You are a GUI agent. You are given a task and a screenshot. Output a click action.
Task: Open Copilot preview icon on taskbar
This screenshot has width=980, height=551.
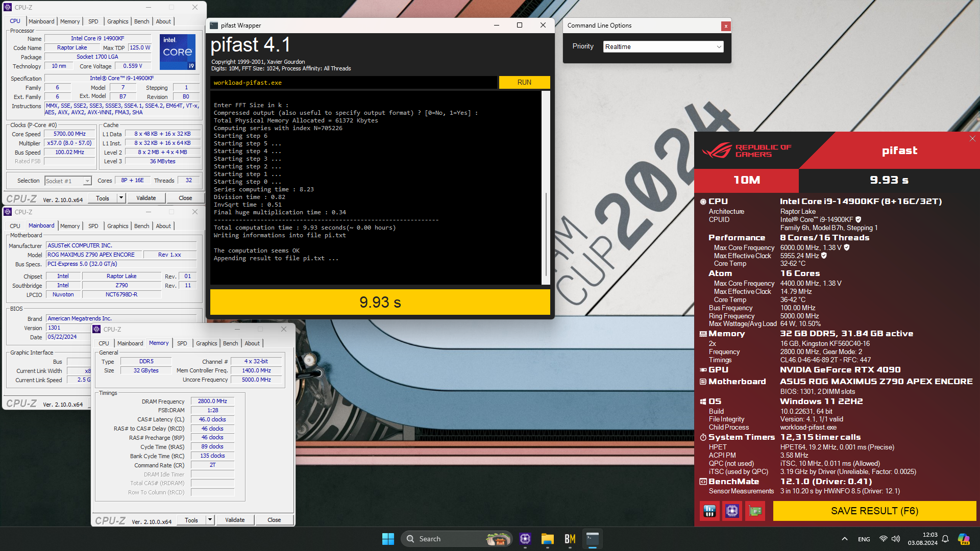(x=964, y=539)
